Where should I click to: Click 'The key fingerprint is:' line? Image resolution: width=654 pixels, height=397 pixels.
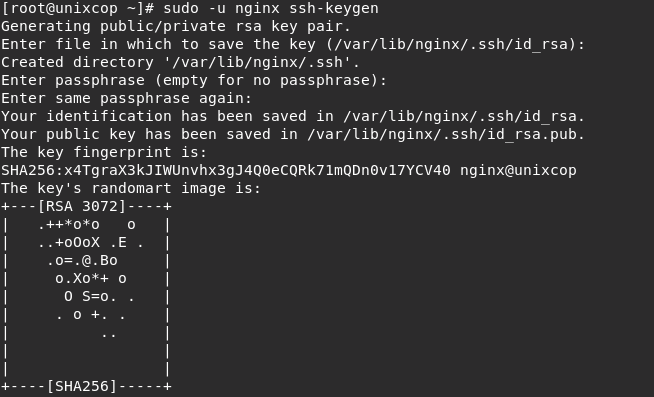[x=104, y=152]
